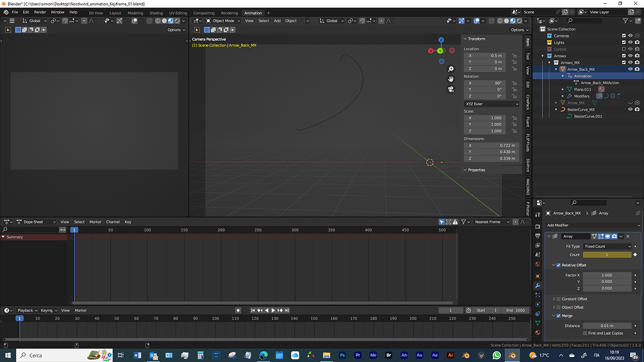The height and width of the screenshot is (362, 644).
Task: Open the Object Constraints tab icon
Action: 537,313
